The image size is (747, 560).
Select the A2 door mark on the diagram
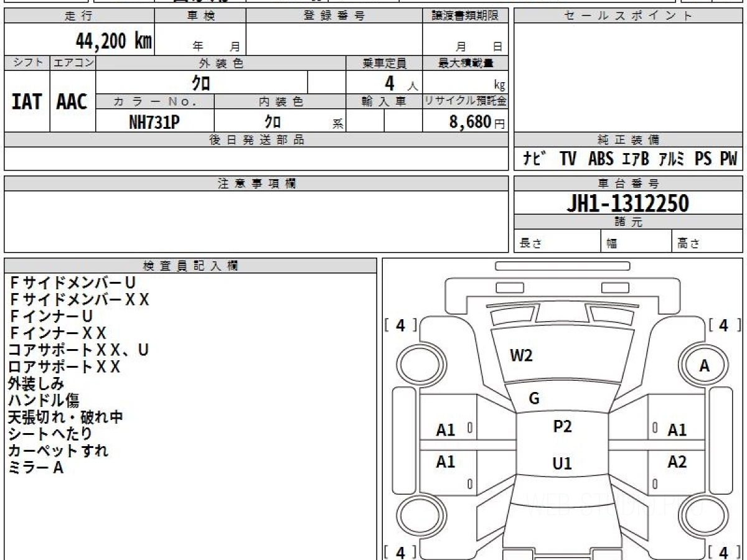pos(677,462)
